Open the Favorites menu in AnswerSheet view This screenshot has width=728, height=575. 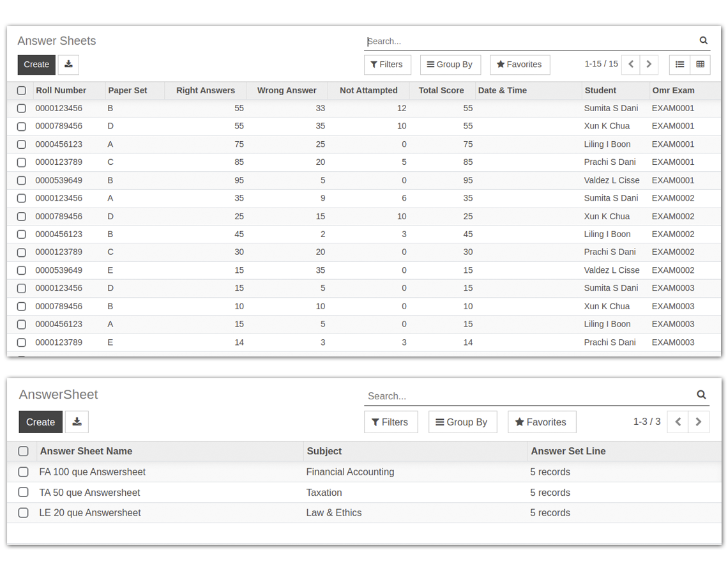tap(542, 422)
